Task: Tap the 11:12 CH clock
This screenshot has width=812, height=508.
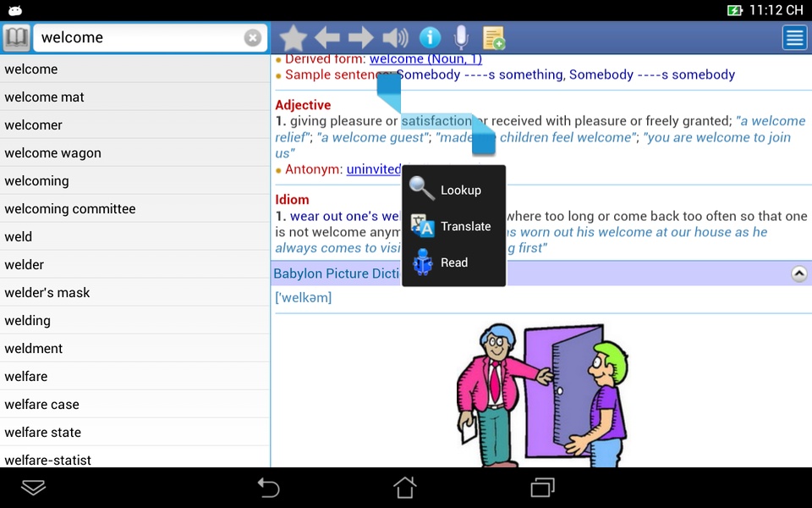Action: click(776, 10)
